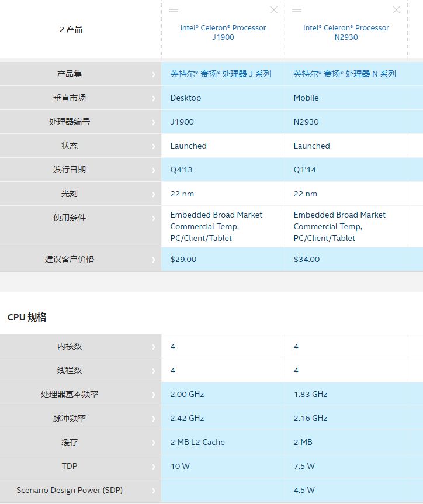The height and width of the screenshot is (504, 423).
Task: Open 英特尔 赛扬 处理器 N 系列 link
Action: pos(345,74)
